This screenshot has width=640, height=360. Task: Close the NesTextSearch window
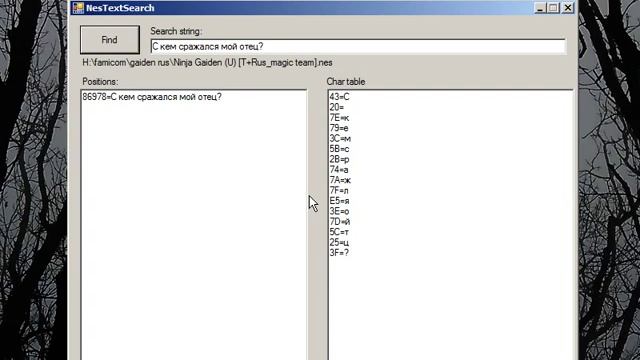click(568, 8)
